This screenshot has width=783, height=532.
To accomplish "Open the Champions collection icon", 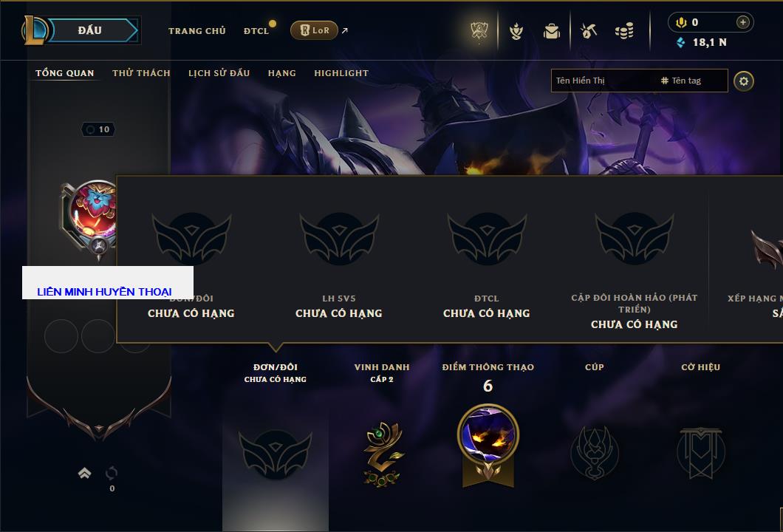I will pyautogui.click(x=516, y=31).
